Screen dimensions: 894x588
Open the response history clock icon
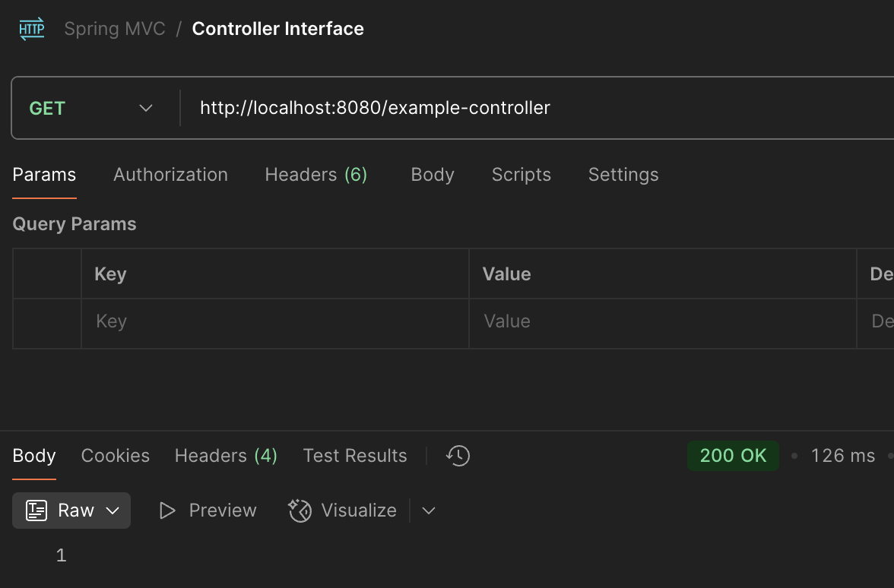(458, 456)
